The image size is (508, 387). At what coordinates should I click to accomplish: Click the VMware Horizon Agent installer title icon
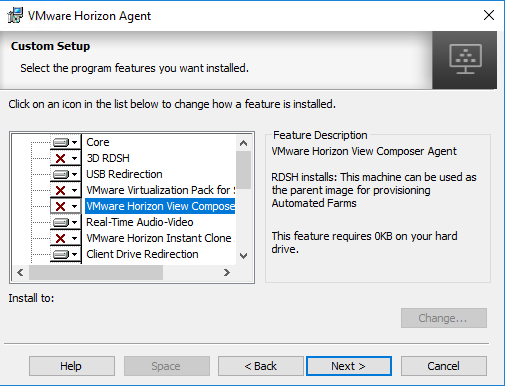15,15
